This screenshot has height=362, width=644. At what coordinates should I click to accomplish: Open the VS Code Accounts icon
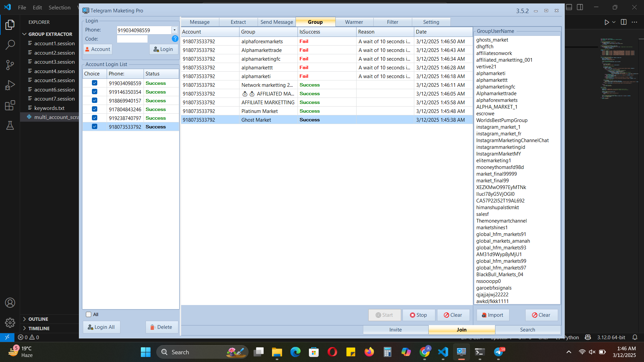(x=10, y=303)
